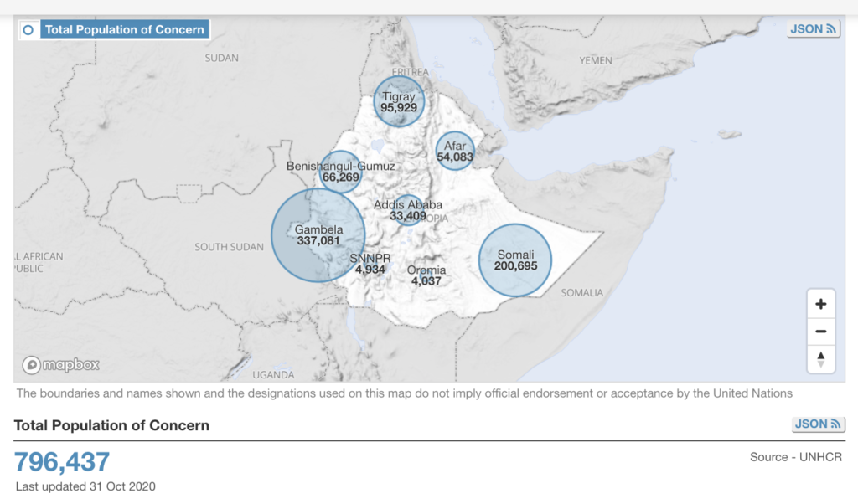Click the SNNPR 4,934 marker

click(x=370, y=265)
